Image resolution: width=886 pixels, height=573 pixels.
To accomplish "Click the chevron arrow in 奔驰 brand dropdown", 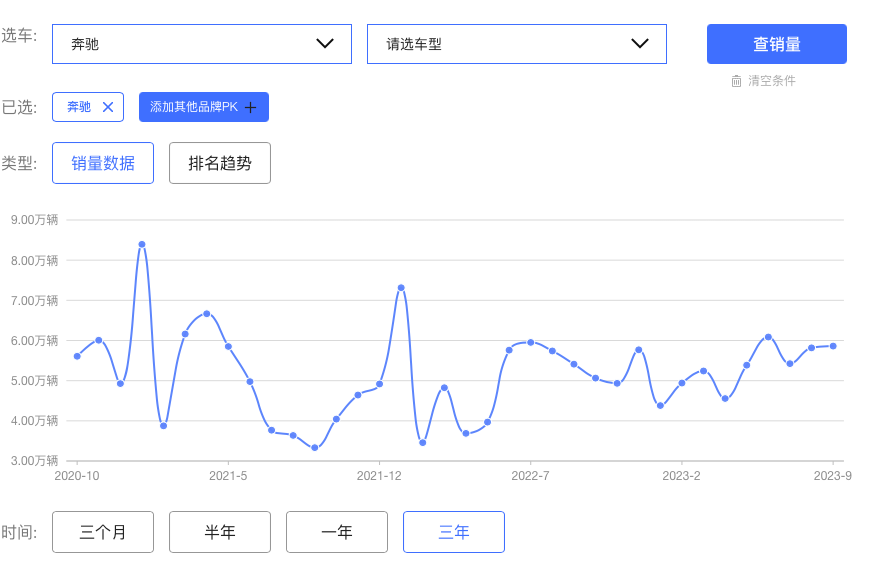I will (325, 44).
